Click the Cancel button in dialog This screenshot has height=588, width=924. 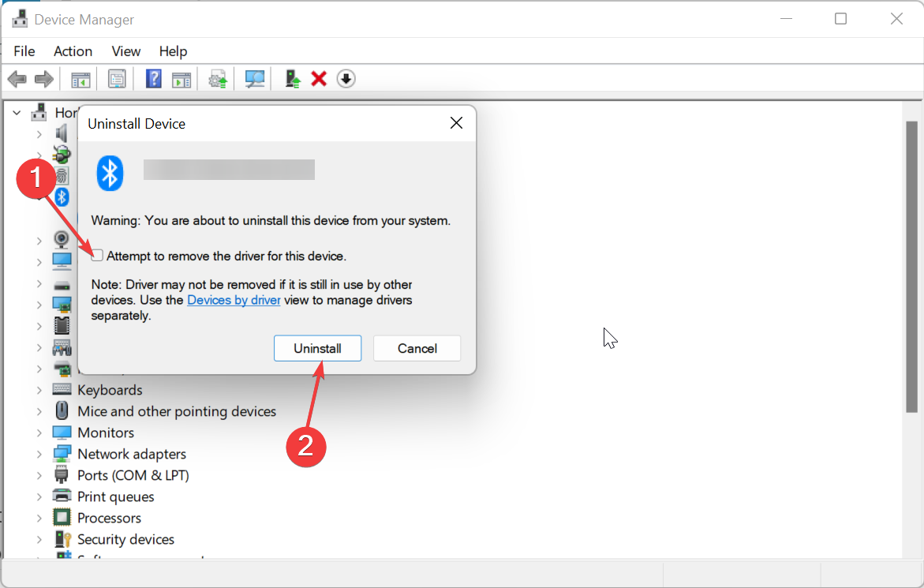(x=417, y=348)
